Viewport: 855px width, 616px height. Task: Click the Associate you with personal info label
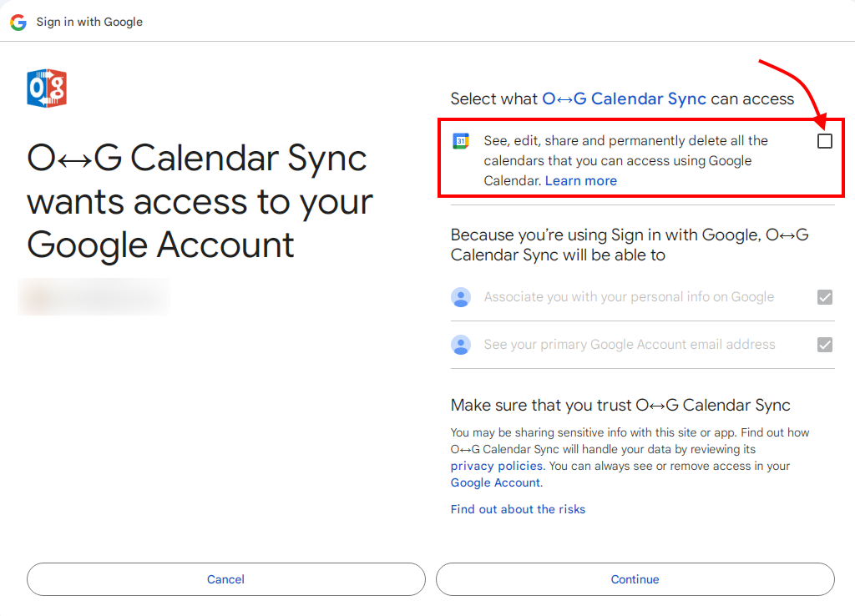tap(629, 297)
